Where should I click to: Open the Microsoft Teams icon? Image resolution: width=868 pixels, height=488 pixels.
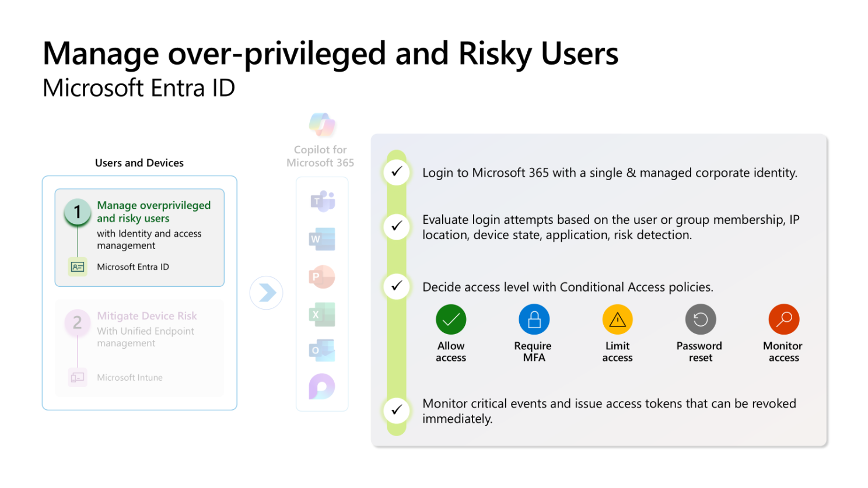click(321, 201)
